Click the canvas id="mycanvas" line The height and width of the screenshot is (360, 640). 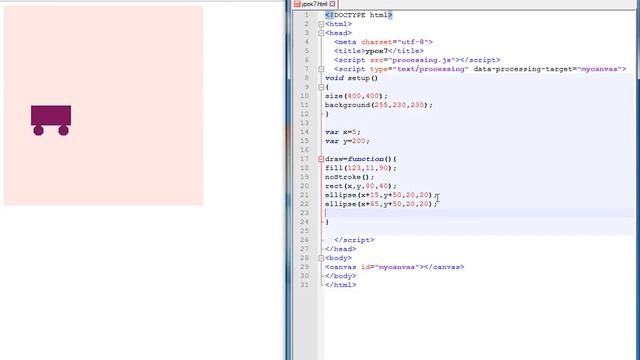pyautogui.click(x=394, y=267)
